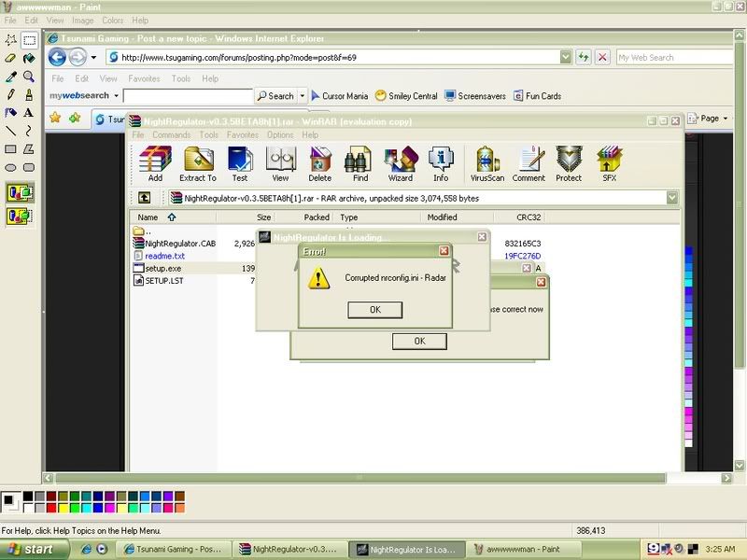Viewport: 747px width, 560px height.
Task: Click OK on the Error dialog
Action: [374, 310]
